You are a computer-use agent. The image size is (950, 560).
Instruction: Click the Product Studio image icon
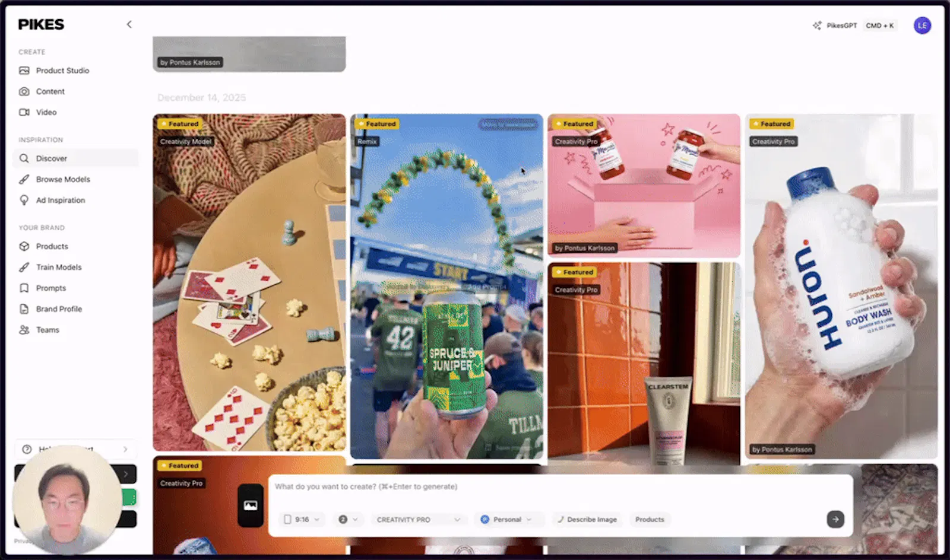coord(24,71)
